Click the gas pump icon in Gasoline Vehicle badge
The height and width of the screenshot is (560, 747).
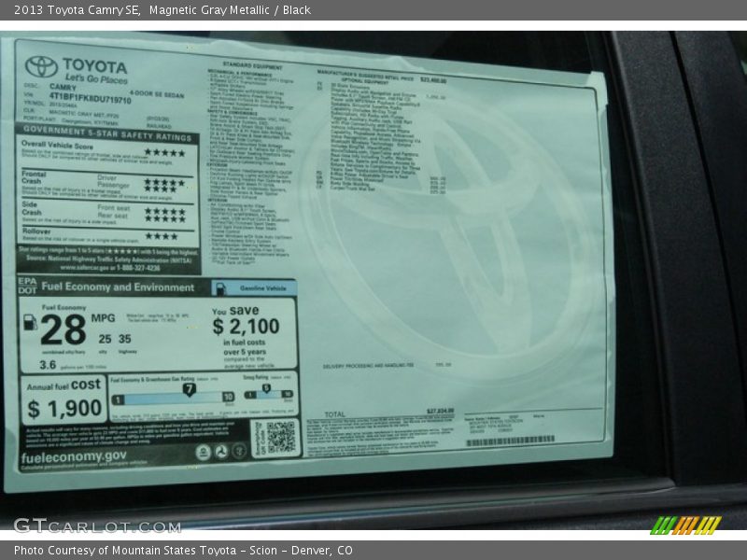[221, 288]
